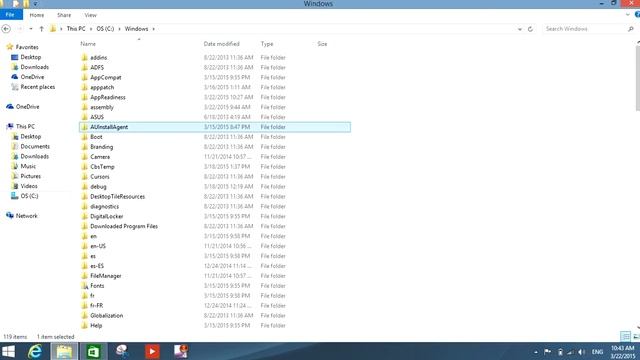
Task: Select Recent places in Favorites
Action: point(38,87)
